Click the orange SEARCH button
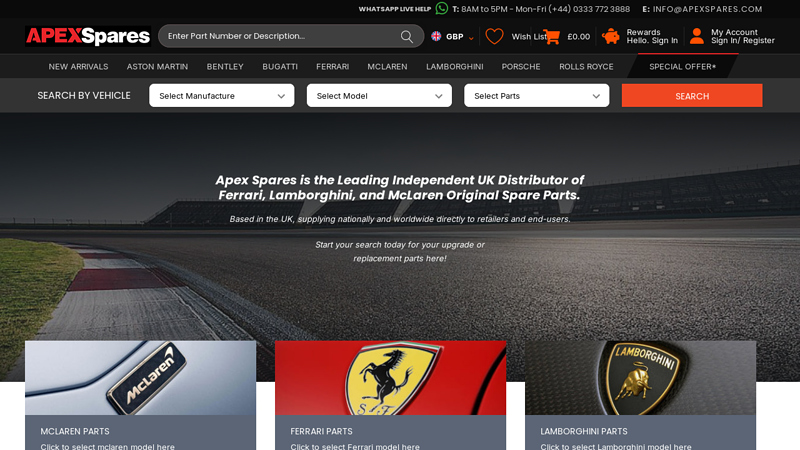 click(x=692, y=95)
